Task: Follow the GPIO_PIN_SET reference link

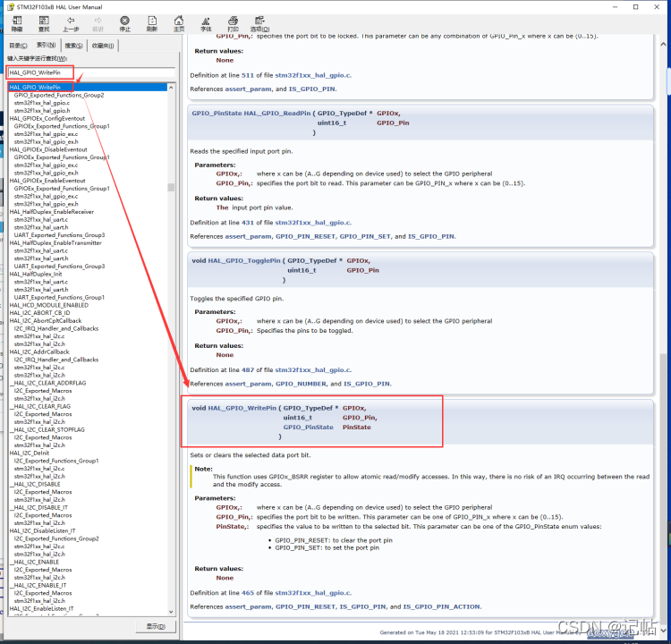Action: click(x=365, y=237)
